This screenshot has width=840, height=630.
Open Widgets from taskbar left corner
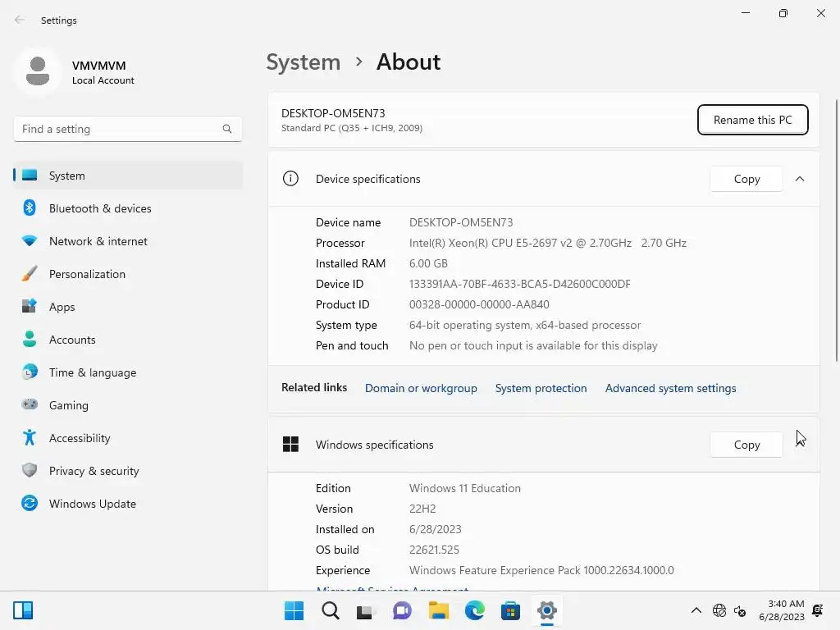coord(23,610)
